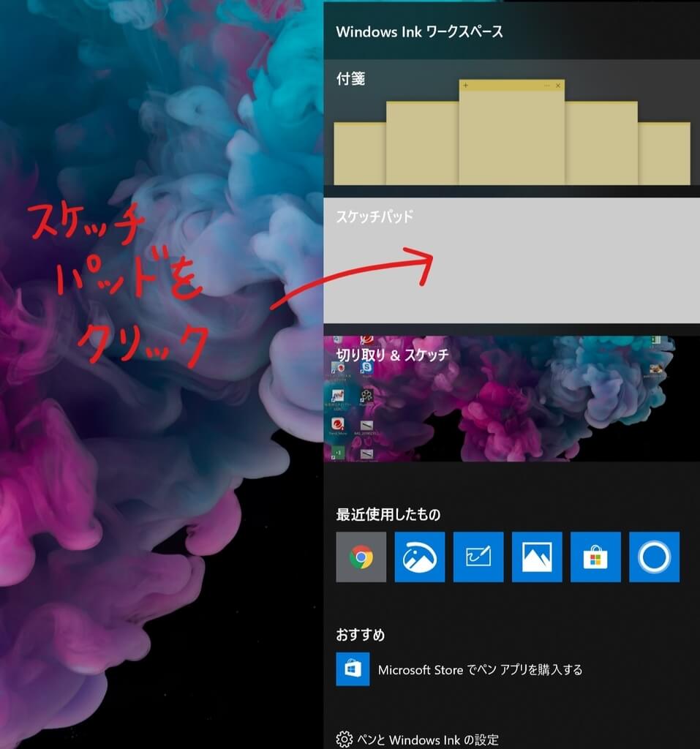Screen dimensions: 700x749
Task: Open the Photos app icon in recent apps
Action: pyautogui.click(x=537, y=557)
